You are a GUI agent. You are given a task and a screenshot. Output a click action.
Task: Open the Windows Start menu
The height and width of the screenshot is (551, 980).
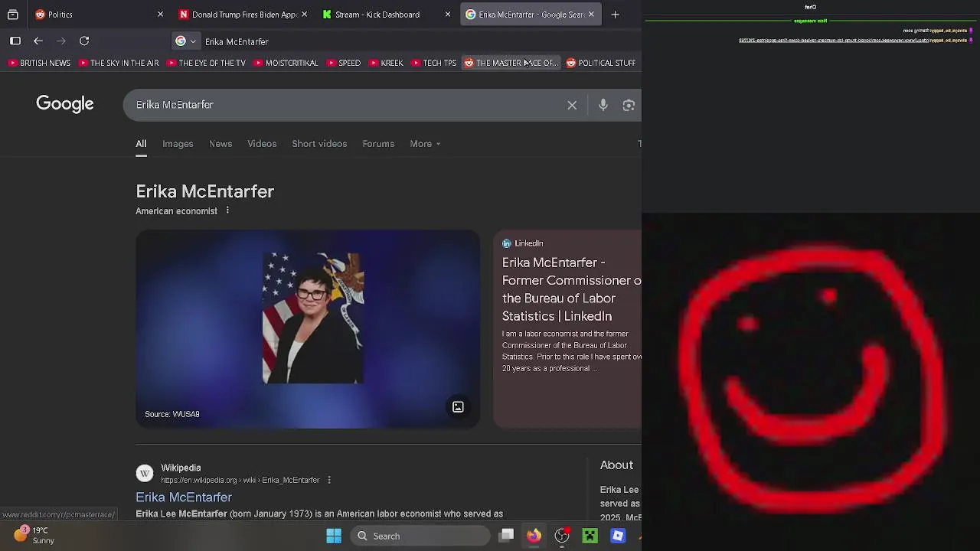334,536
